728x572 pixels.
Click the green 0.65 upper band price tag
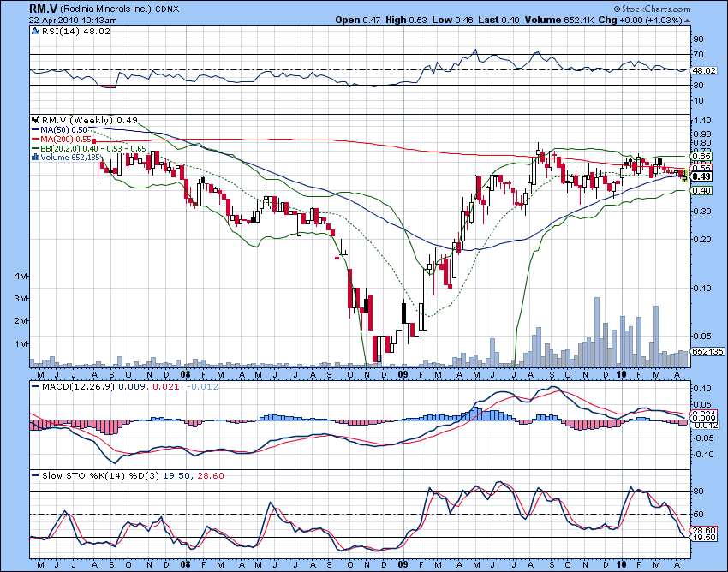coord(701,157)
